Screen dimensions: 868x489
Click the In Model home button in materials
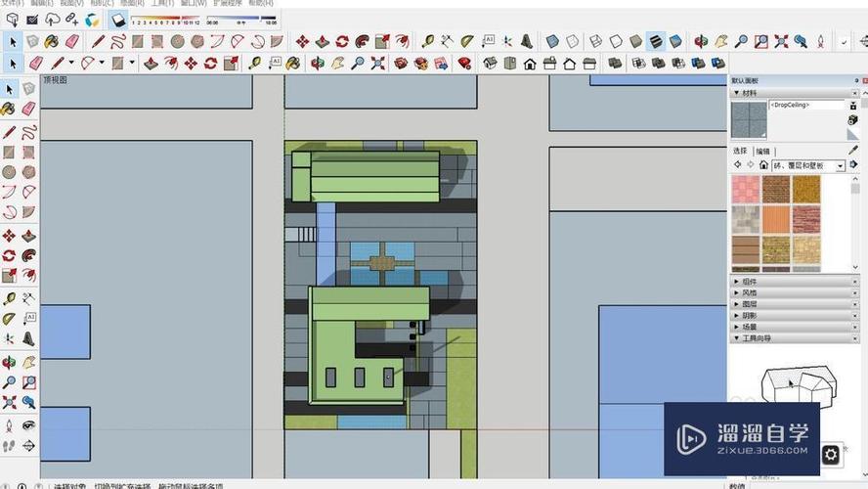[763, 166]
